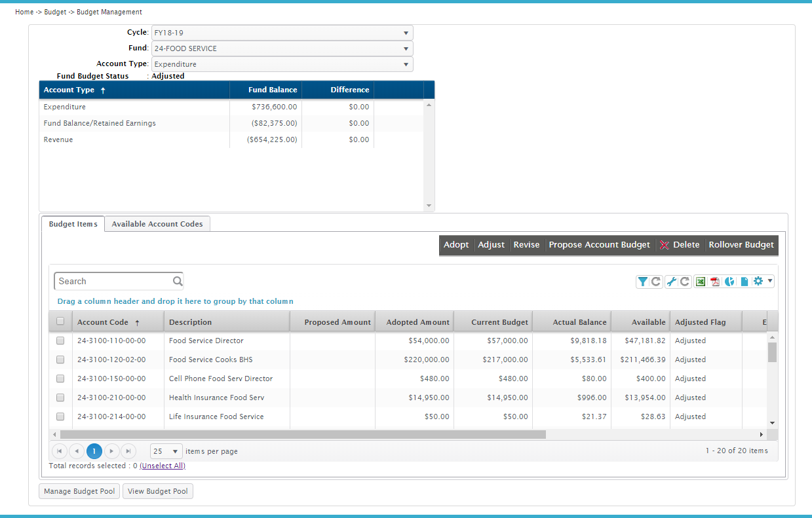Sort summary by Account Type header
This screenshot has height=518, width=812.
pyautogui.click(x=134, y=90)
